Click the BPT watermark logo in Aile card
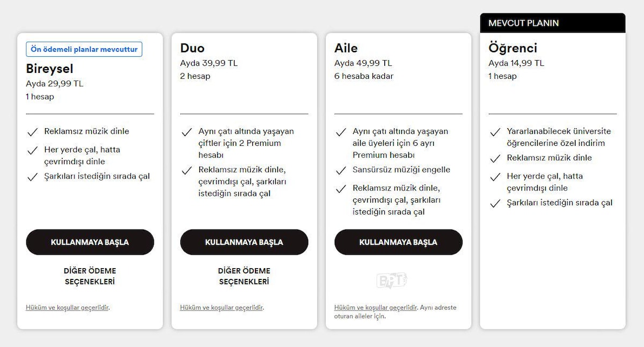644x347 pixels. [392, 280]
